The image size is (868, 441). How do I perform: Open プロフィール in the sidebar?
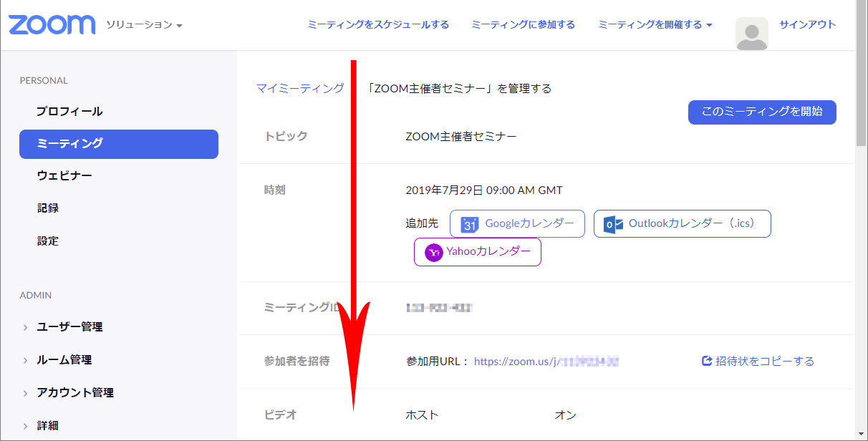tap(69, 112)
